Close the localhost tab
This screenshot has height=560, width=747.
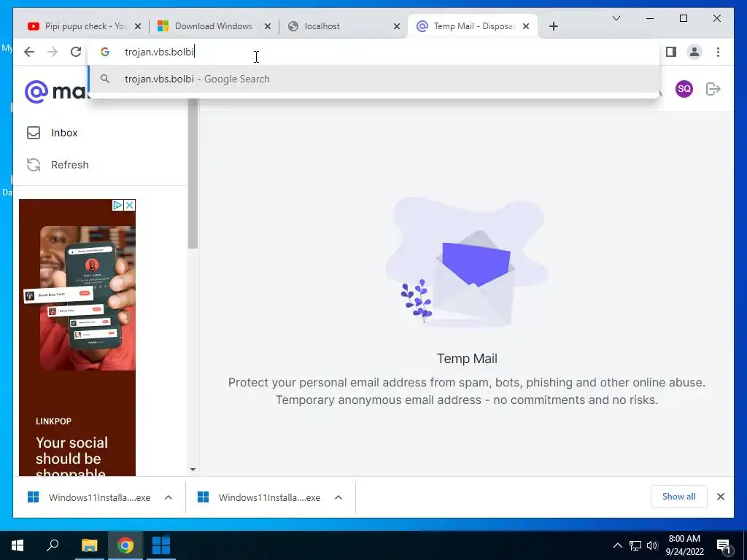(396, 26)
